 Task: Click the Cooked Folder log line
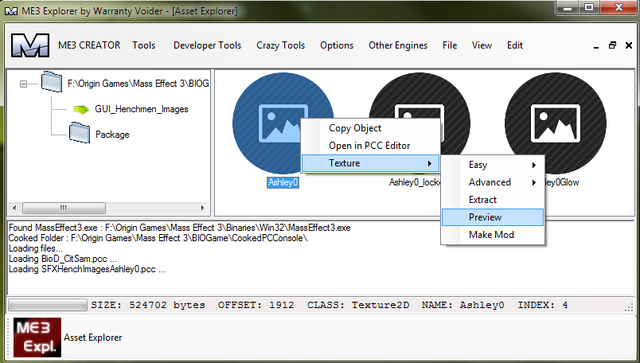(158, 238)
